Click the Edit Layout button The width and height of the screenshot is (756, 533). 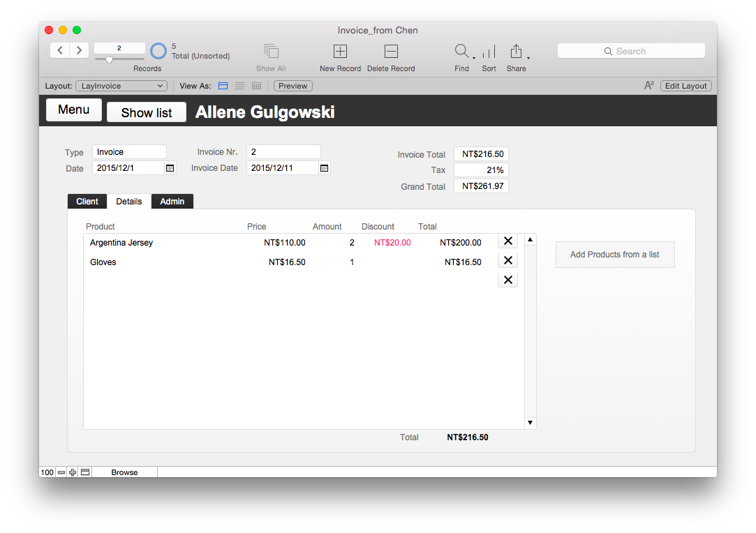click(685, 86)
